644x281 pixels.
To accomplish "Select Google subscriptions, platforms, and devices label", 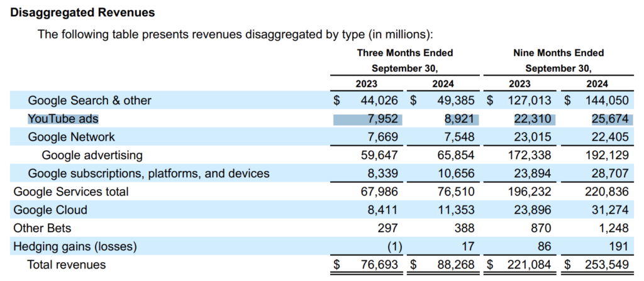I will point(148,173).
